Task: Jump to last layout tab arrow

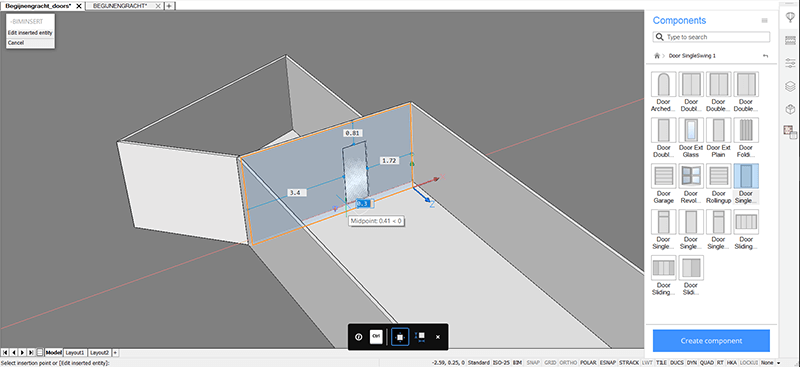Action: click(x=32, y=353)
